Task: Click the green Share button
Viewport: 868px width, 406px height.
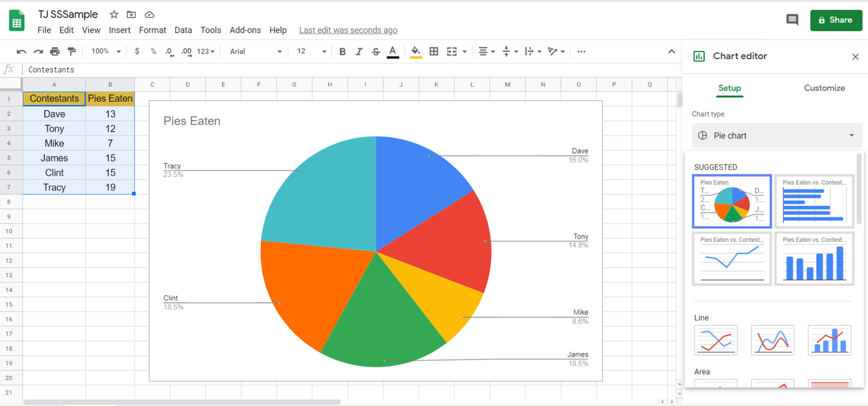Action: tap(836, 20)
